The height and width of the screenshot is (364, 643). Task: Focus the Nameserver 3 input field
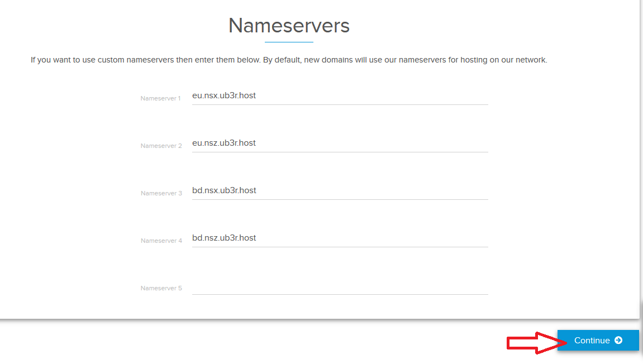tap(340, 191)
